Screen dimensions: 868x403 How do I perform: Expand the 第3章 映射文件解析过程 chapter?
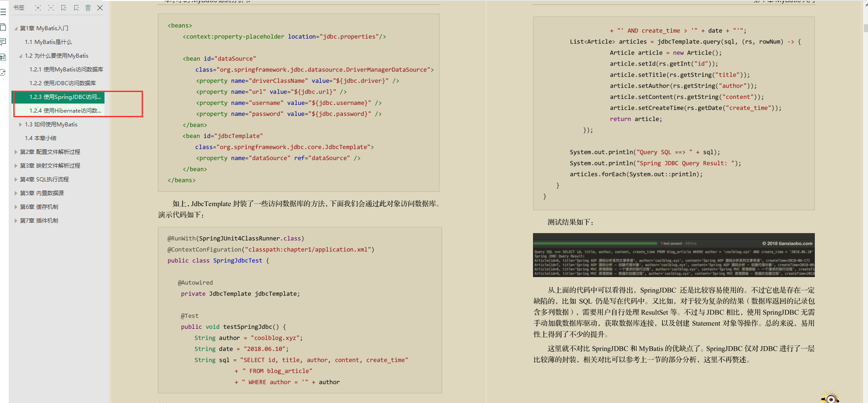(x=16, y=166)
